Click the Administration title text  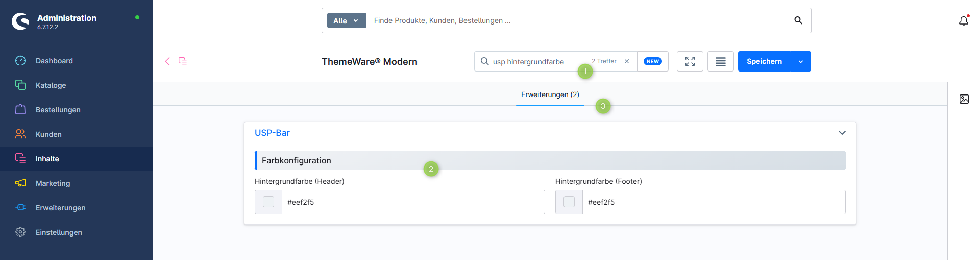coord(67,18)
